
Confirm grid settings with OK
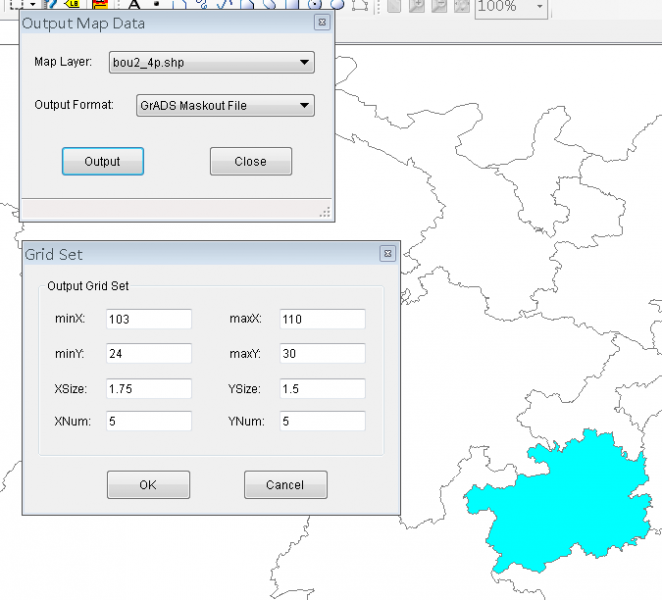[148, 485]
